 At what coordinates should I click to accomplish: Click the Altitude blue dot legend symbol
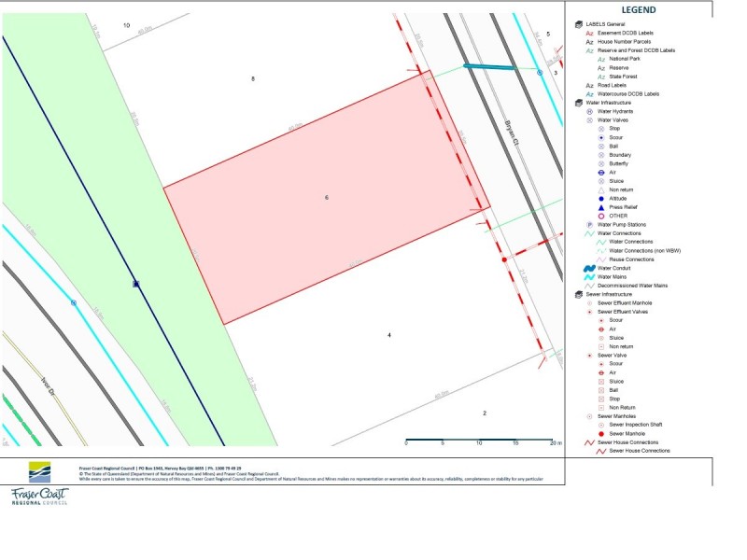601,199
